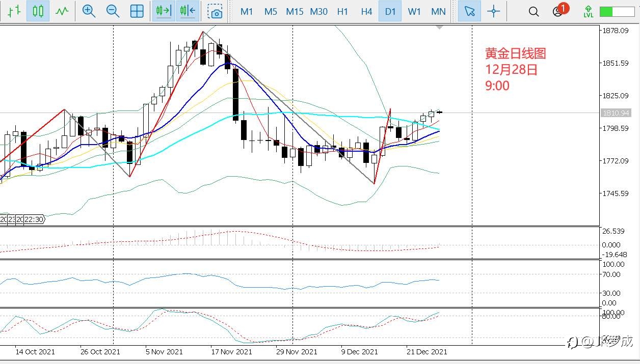Open account notifications with red badge
The height and width of the screenshot is (364, 640).
point(559,10)
